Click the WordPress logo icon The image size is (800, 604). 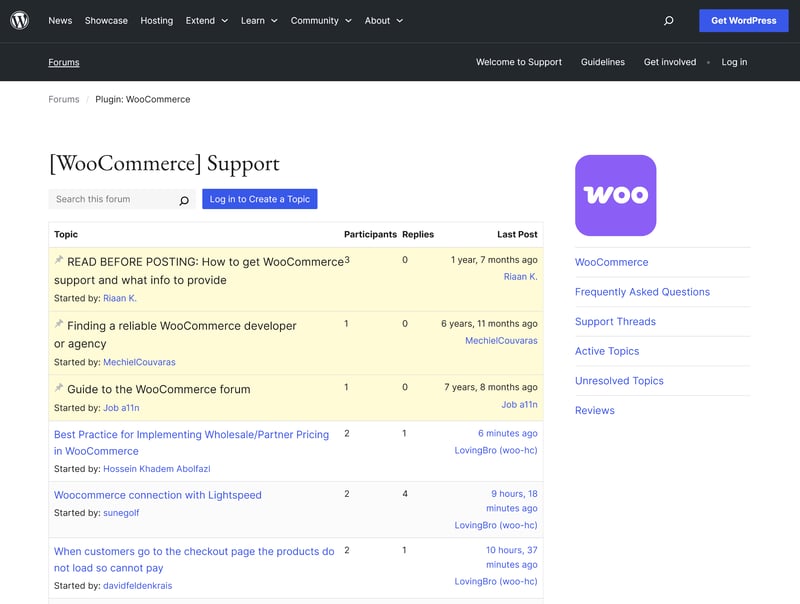20,20
